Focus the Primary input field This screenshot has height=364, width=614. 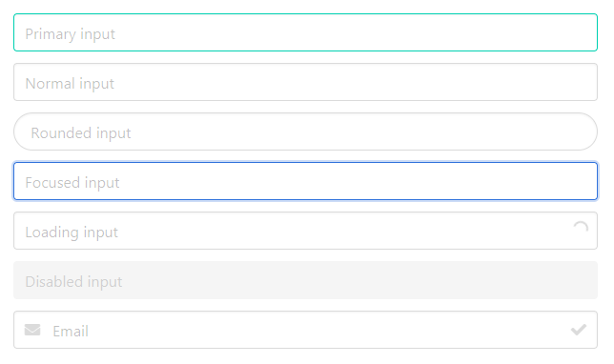(x=305, y=32)
